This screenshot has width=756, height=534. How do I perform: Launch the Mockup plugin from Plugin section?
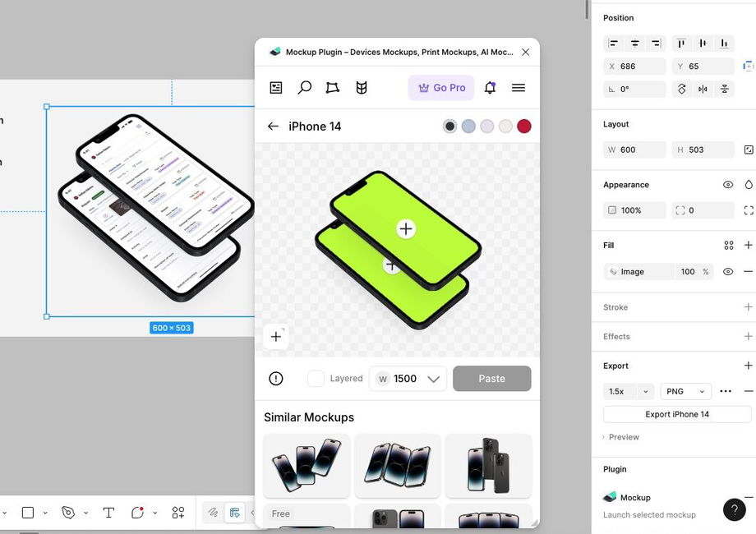point(627,497)
